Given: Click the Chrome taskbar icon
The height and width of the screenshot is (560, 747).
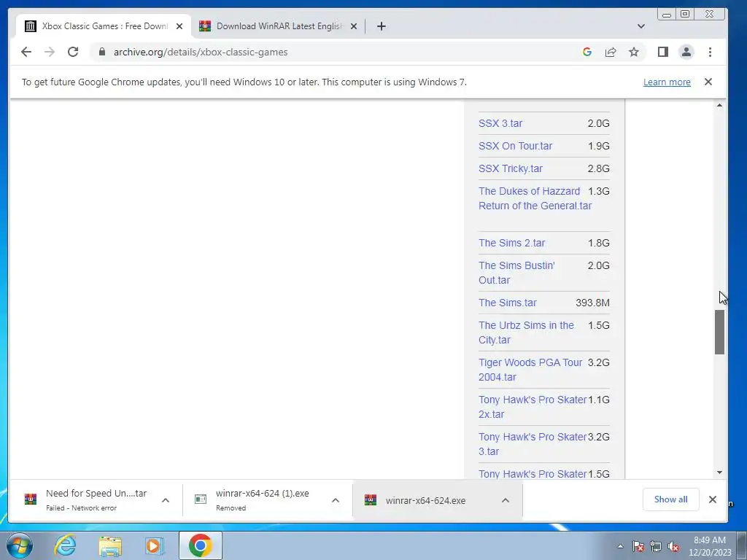Looking at the screenshot, I should [200, 545].
